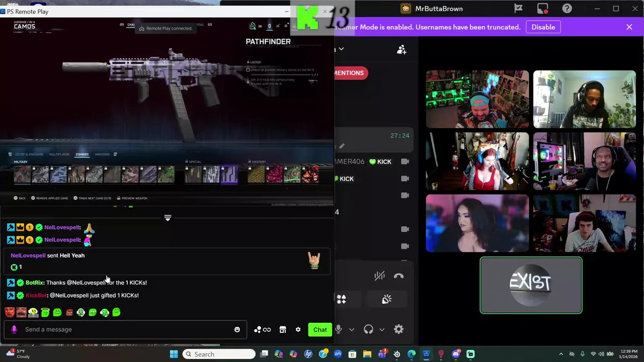Screen dimensions: 644x362
Task: Select the video tile of the red-haired streamer
Action: point(477,161)
